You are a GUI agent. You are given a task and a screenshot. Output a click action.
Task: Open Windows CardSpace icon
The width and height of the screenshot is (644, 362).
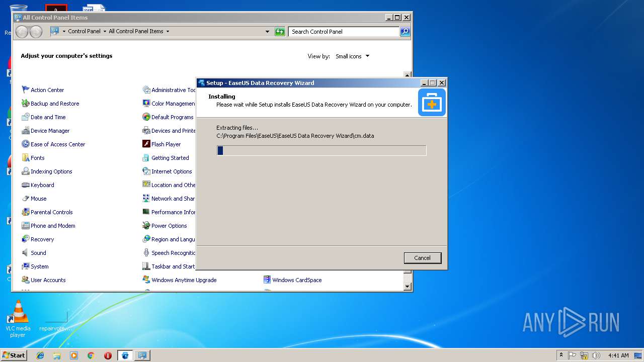[x=267, y=280]
